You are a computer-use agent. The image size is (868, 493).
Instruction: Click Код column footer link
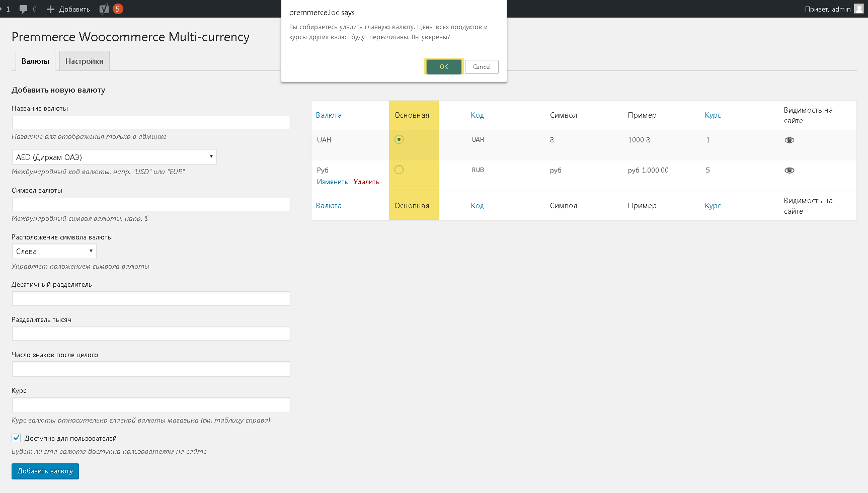click(477, 206)
